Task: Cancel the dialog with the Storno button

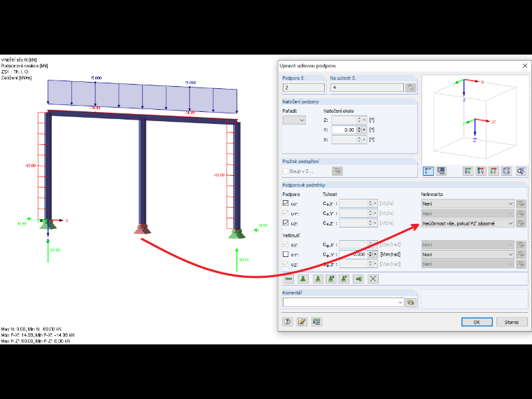Action: [x=512, y=322]
